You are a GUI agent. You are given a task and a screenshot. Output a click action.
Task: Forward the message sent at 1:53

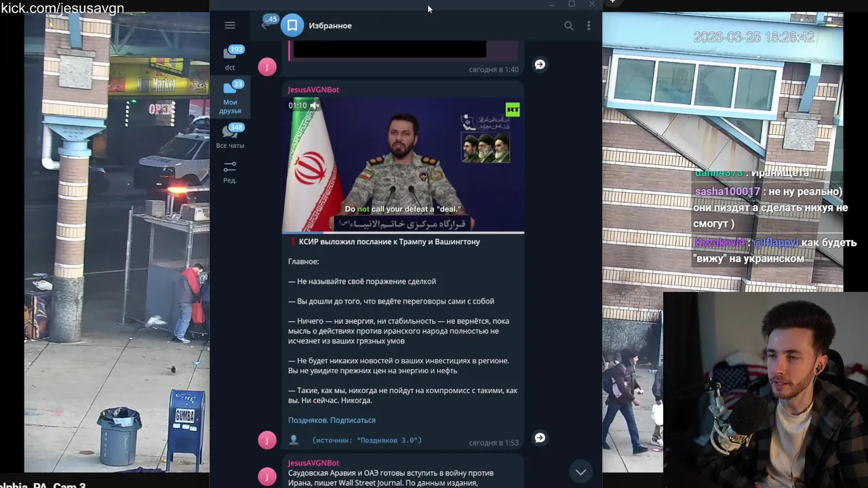[540, 438]
